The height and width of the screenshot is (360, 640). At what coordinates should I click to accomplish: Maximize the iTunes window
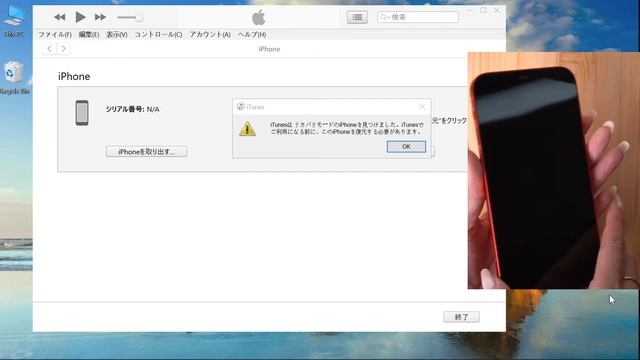click(x=483, y=10)
